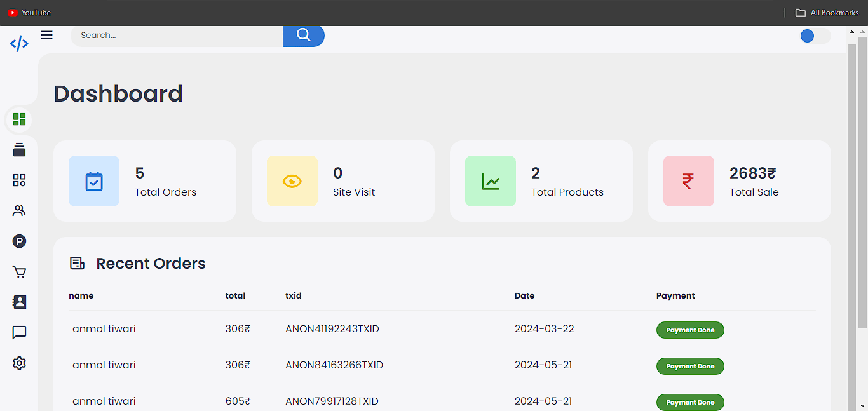The height and width of the screenshot is (411, 868).
Task: Click the code brackets logo icon
Action: point(19,44)
